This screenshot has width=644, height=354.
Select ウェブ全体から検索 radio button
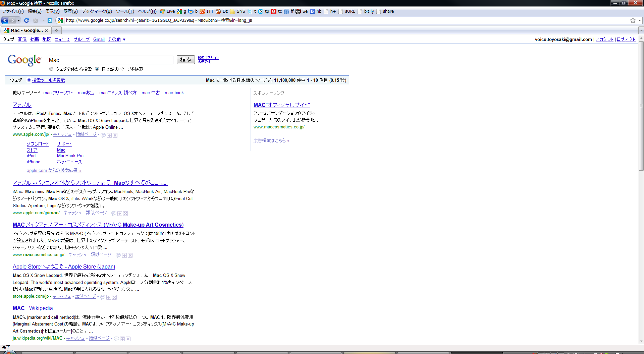tap(51, 69)
